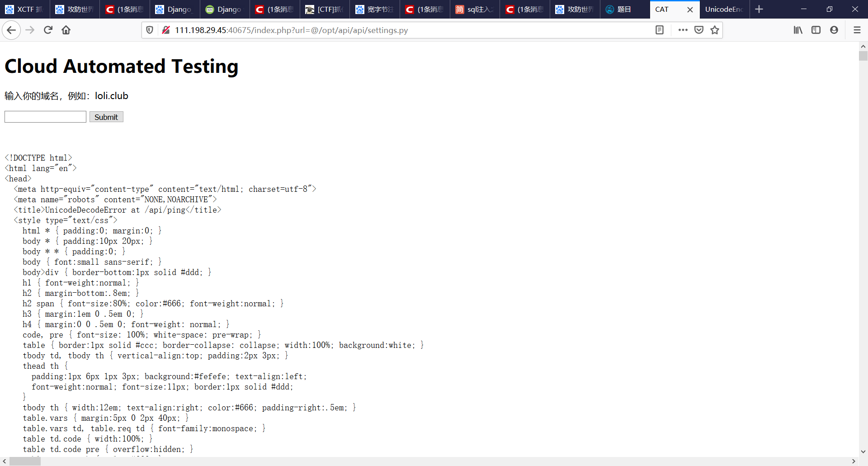
Task: Click the UnicodeDecodeError title line
Action: click(118, 210)
